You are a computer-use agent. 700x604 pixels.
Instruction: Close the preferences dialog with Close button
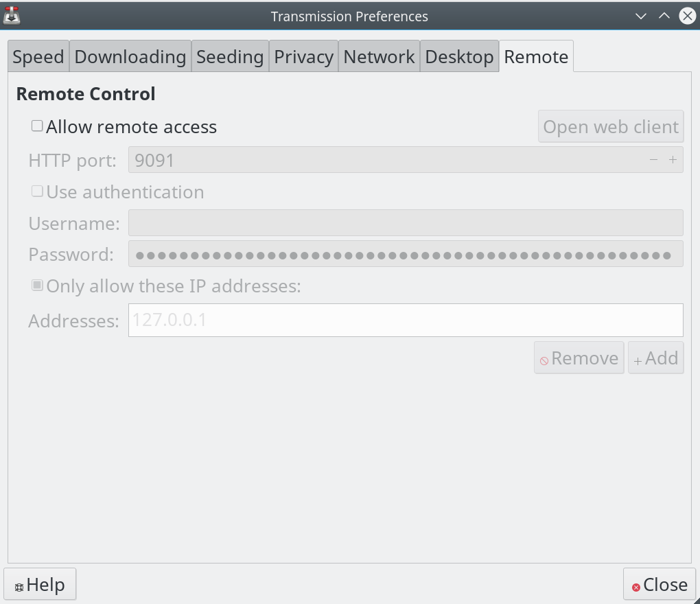(660, 584)
